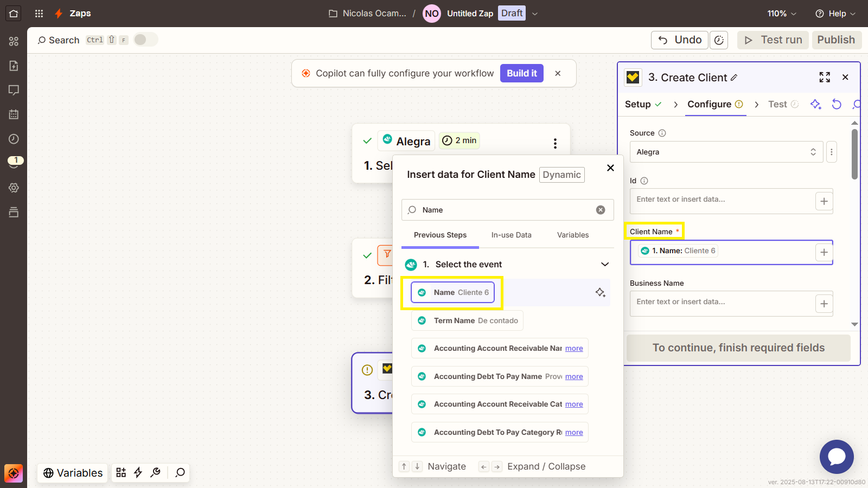Clear the Name search text
868x488 pixels.
point(601,210)
